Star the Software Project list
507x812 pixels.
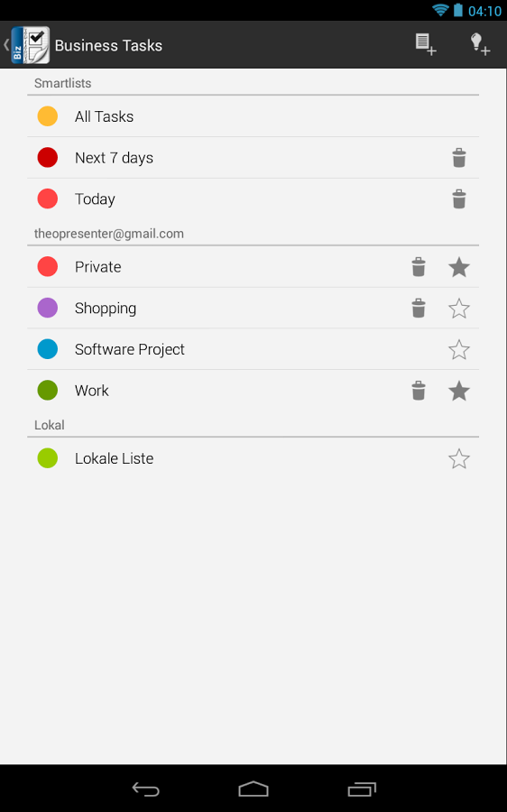[x=459, y=349]
